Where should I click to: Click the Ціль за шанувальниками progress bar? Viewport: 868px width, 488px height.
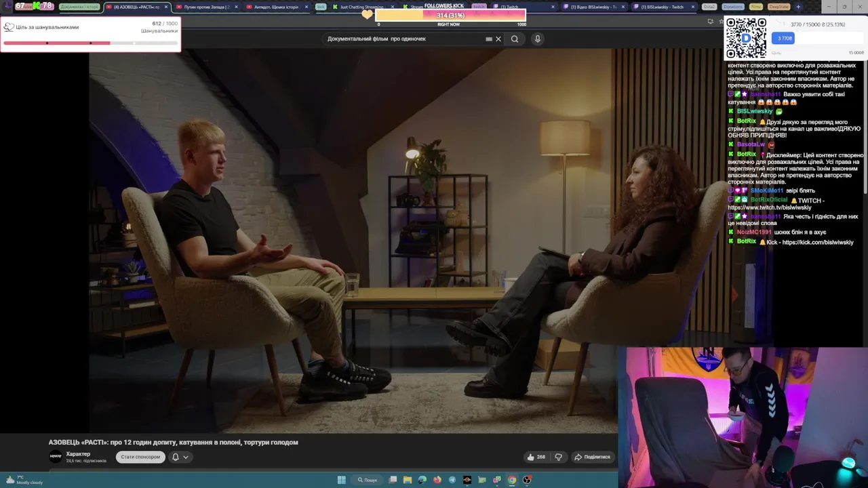click(x=90, y=43)
